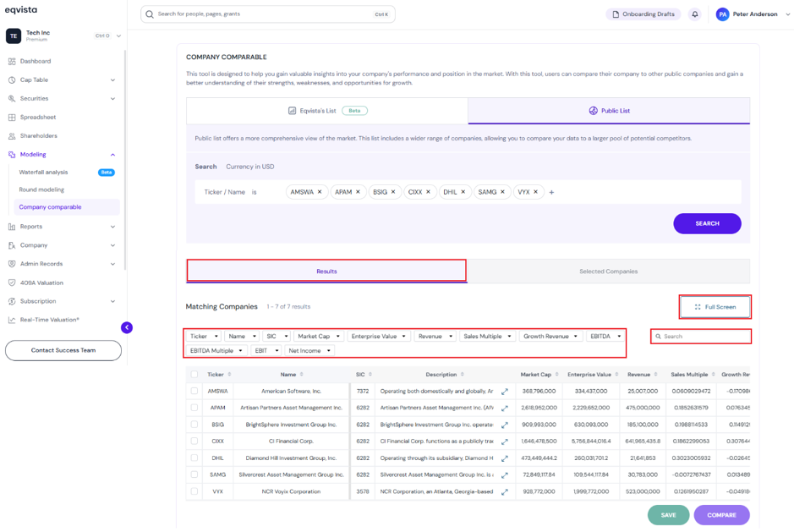Remove the APAM ticker chip

click(x=358, y=192)
